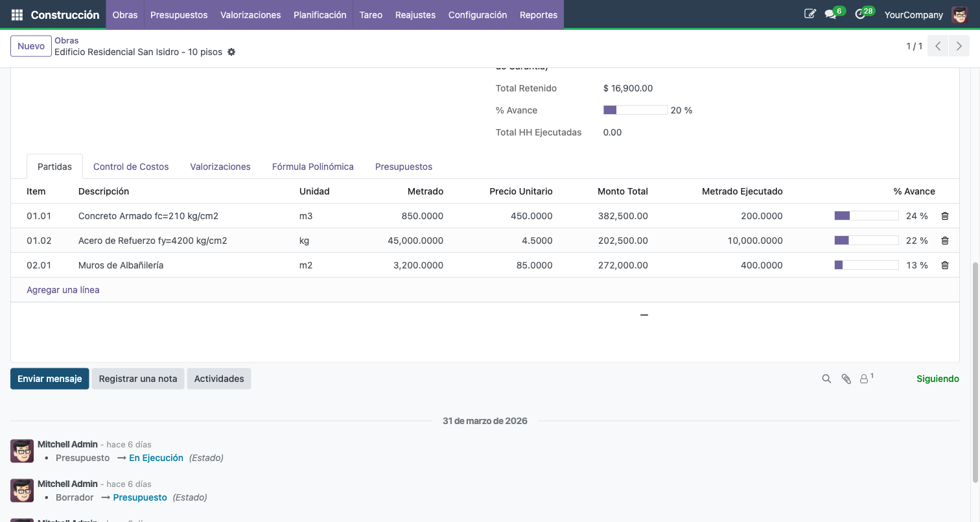Screen dimensions: 980x522
Task: Click Agregar una línea to add a partida
Action: click(63, 289)
